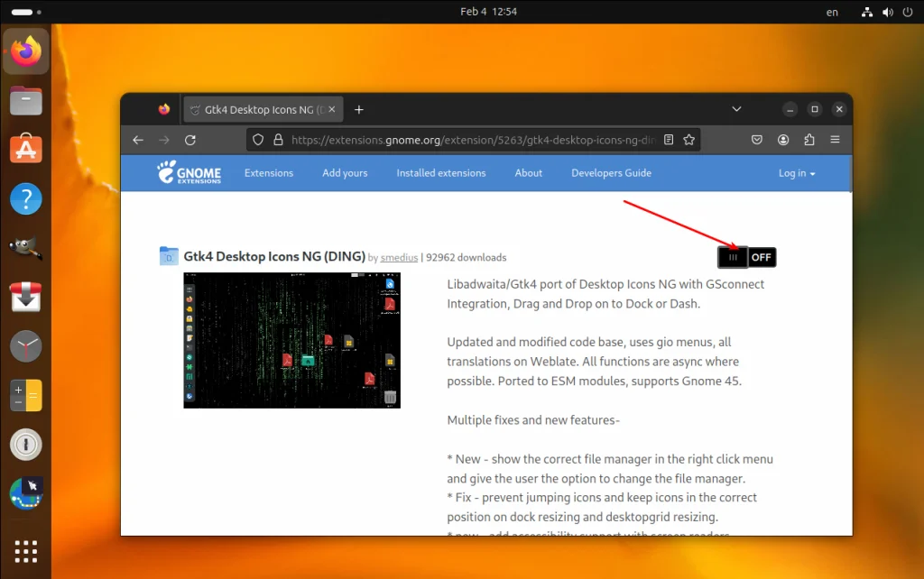Click the forward navigation arrow
924x579 pixels.
pyautogui.click(x=164, y=140)
